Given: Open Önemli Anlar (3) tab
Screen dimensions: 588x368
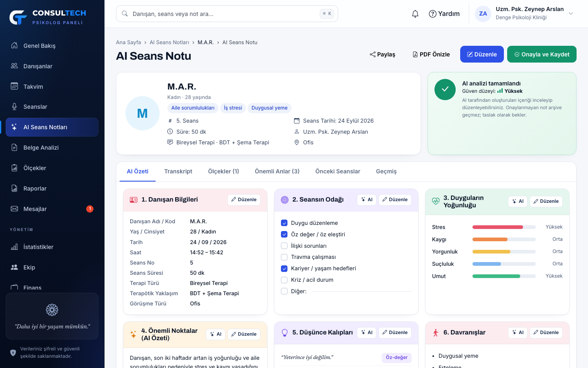Looking at the screenshot, I should click(x=277, y=171).
